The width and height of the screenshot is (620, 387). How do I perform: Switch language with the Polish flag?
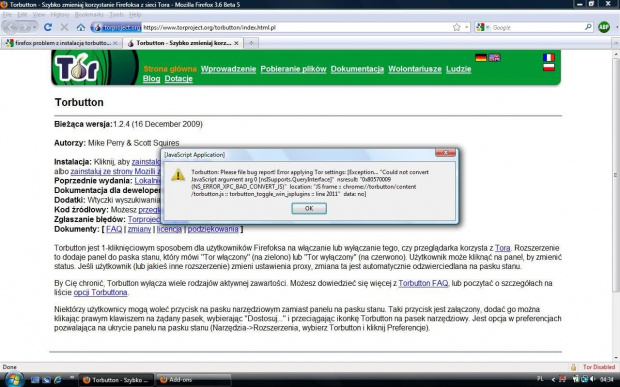pyautogui.click(x=548, y=67)
